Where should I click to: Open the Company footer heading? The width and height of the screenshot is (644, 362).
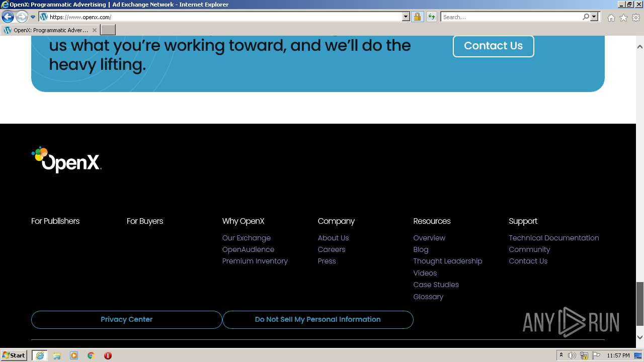(336, 221)
